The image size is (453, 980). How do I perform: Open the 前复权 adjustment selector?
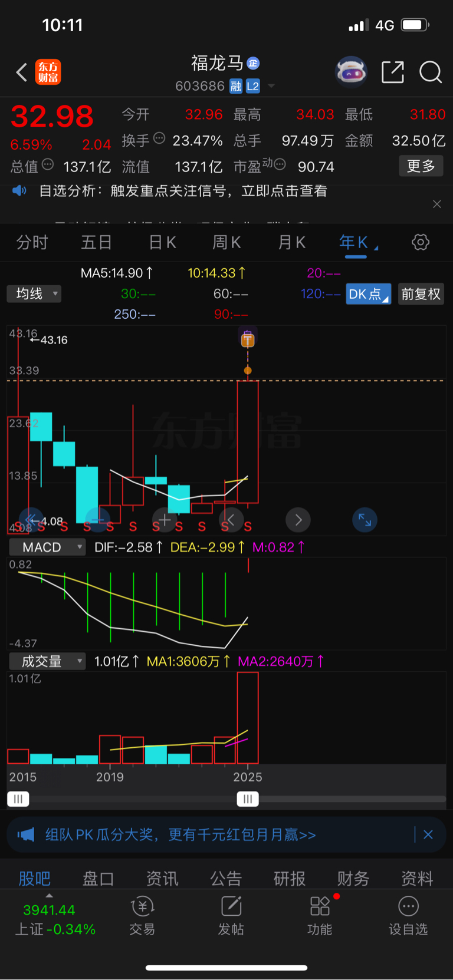click(x=421, y=294)
